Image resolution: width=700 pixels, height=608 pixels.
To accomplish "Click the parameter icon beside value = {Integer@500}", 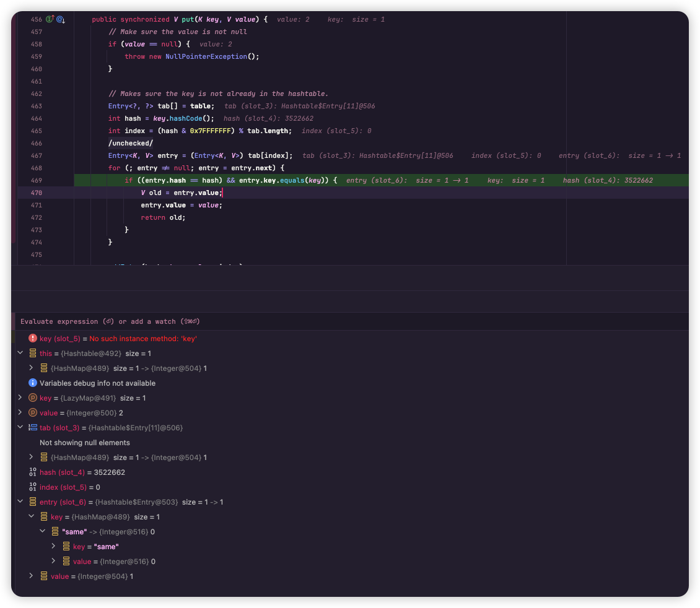I will [33, 412].
